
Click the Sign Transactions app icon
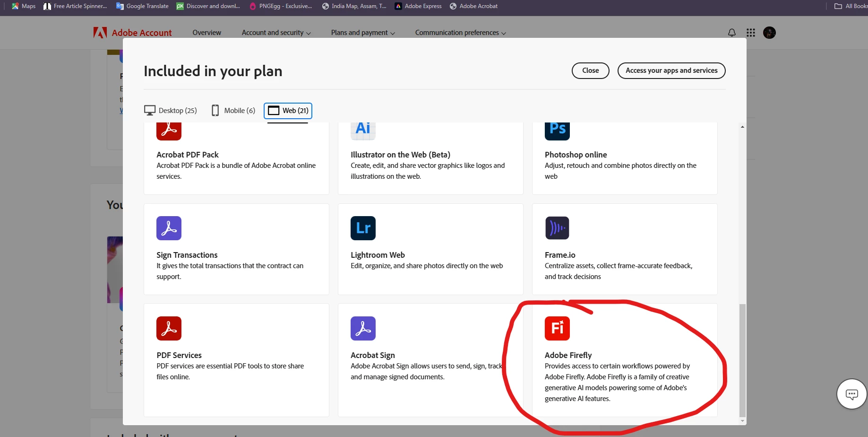[x=169, y=228]
